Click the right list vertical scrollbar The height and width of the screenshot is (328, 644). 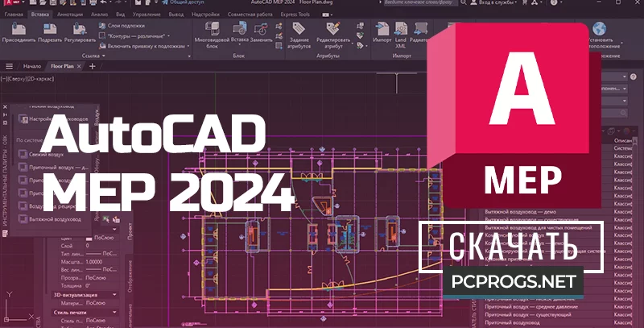634,230
